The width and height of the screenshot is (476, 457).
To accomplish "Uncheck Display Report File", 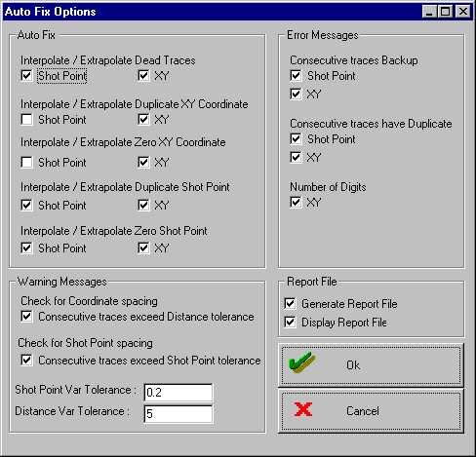I will click(290, 323).
